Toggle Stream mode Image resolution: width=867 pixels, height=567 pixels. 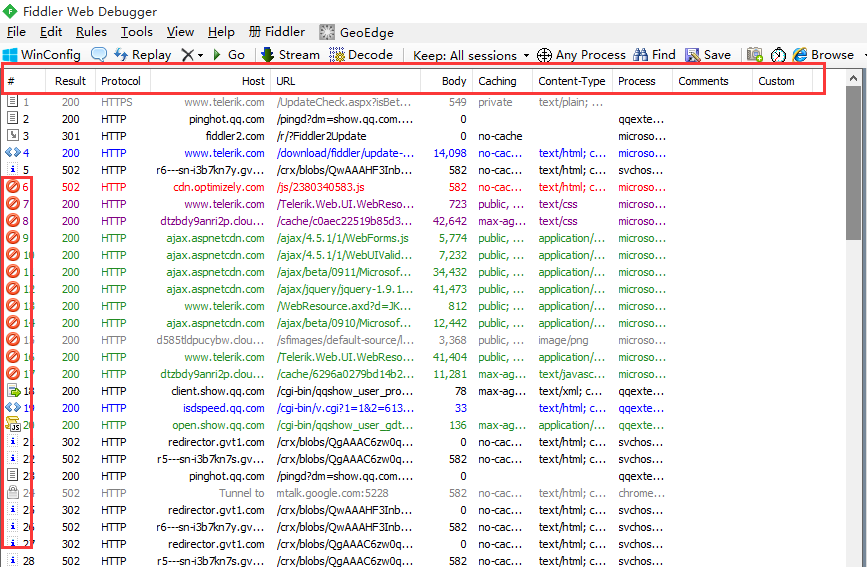click(290, 55)
